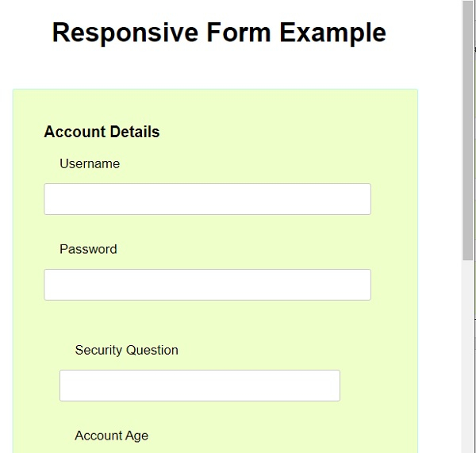The width and height of the screenshot is (476, 453).
Task: Click the Account Age label
Action: 111,436
